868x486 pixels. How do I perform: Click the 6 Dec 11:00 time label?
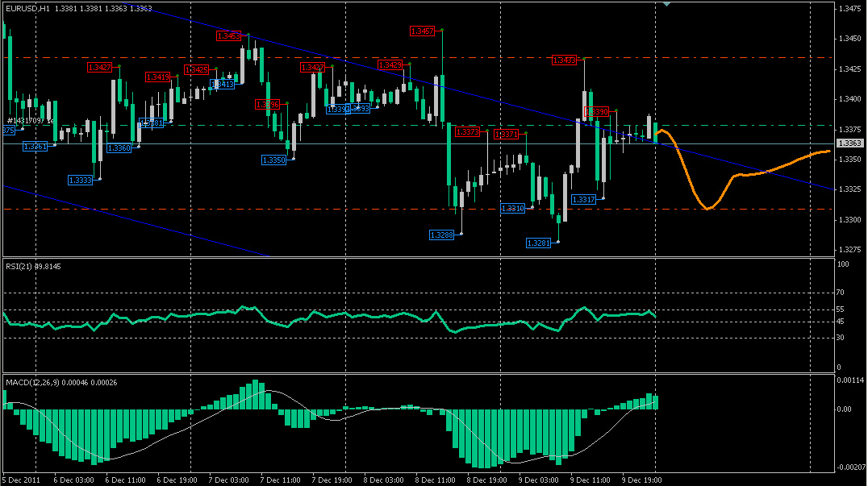pyautogui.click(x=125, y=480)
